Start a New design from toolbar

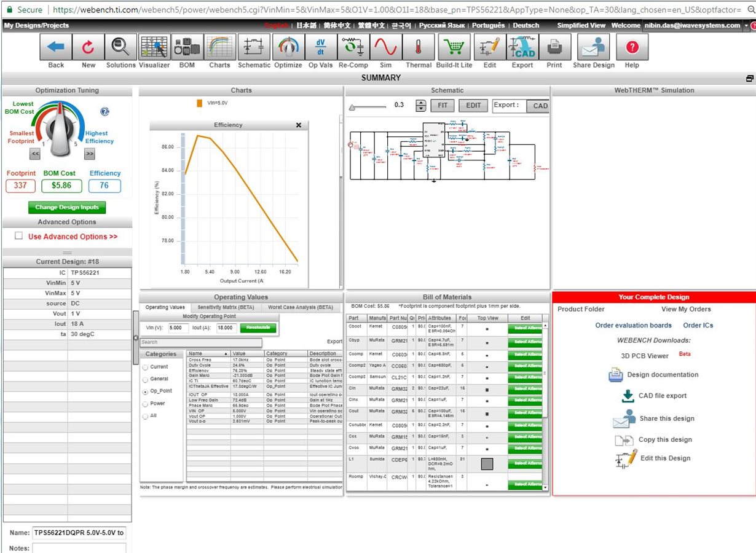(89, 47)
